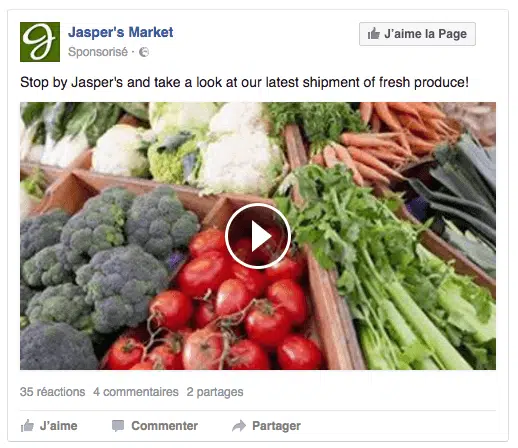Click the J'aime thumbs-up icon
518x448 pixels.
27,426
